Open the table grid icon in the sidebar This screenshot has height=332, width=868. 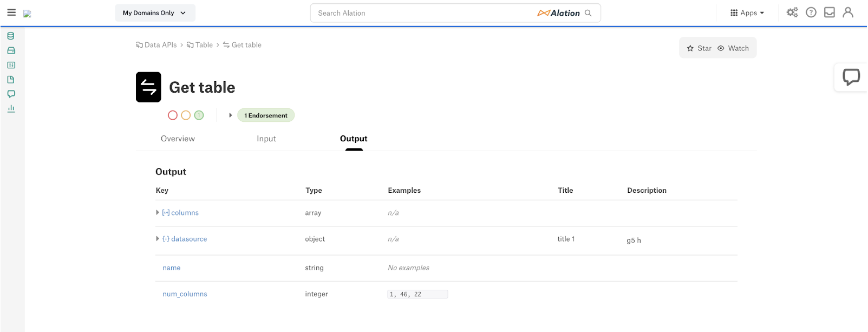click(x=11, y=65)
